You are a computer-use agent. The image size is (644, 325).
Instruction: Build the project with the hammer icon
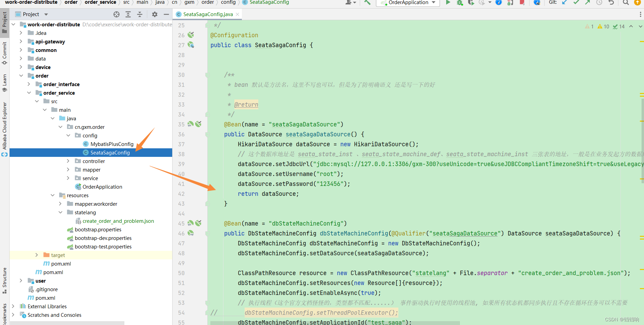[x=367, y=2]
